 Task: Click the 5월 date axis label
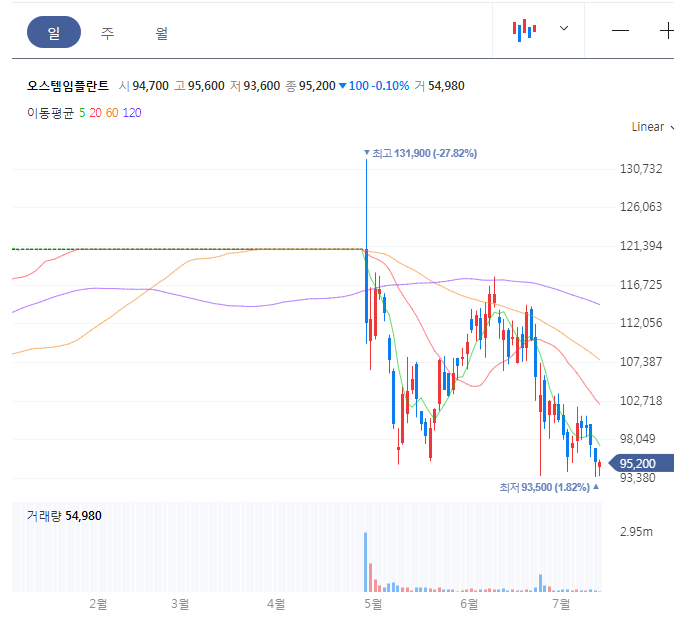pos(373,604)
